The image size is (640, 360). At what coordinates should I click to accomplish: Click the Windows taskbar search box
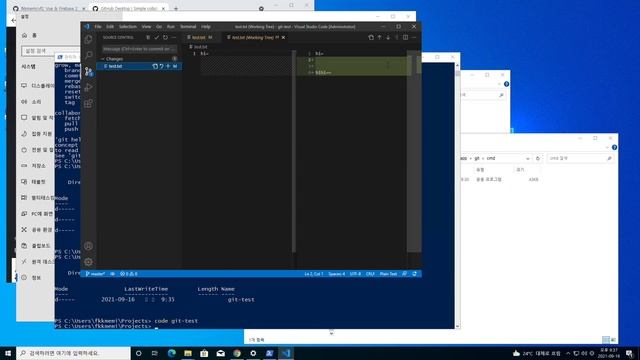click(73, 353)
